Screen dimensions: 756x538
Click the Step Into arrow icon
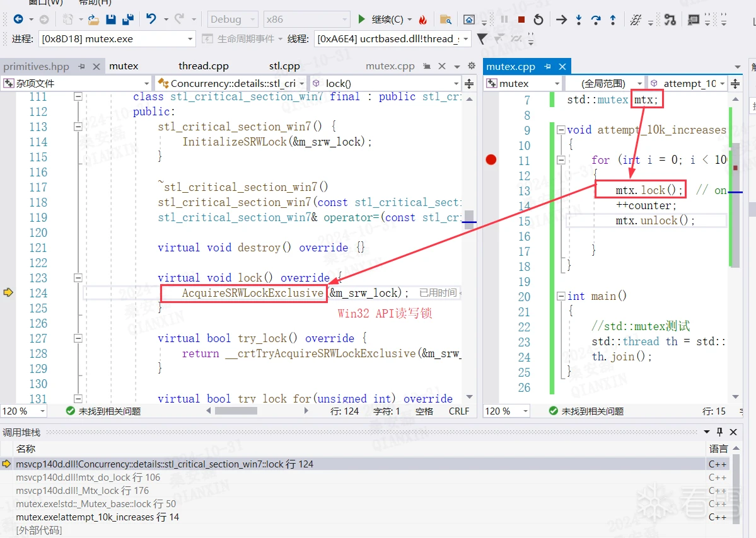tap(579, 20)
